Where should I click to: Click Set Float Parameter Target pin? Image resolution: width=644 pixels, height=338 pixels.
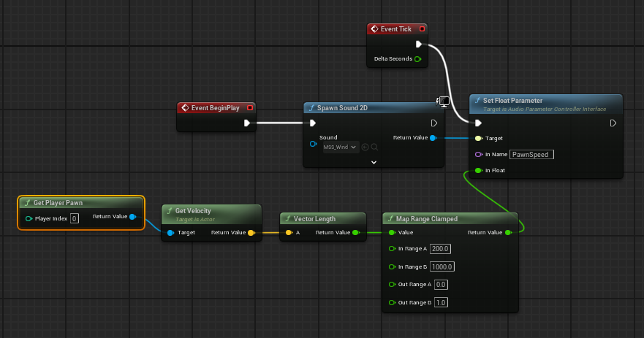(479, 138)
